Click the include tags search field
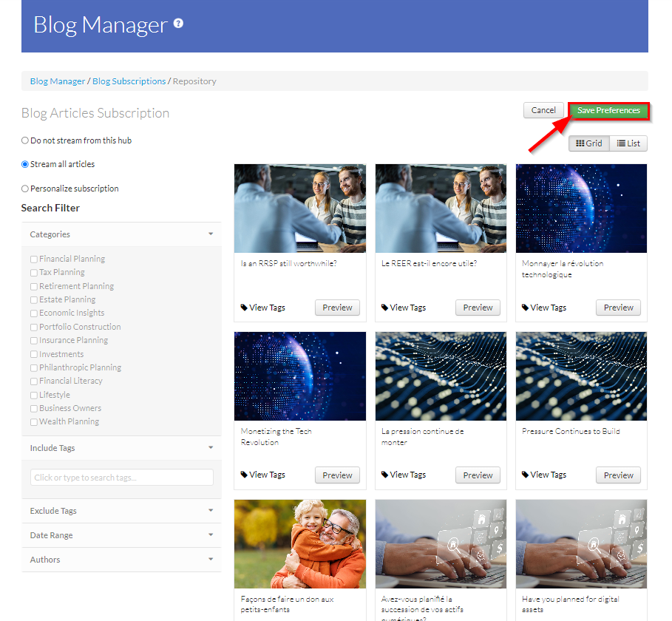This screenshot has height=621, width=672. point(122,478)
